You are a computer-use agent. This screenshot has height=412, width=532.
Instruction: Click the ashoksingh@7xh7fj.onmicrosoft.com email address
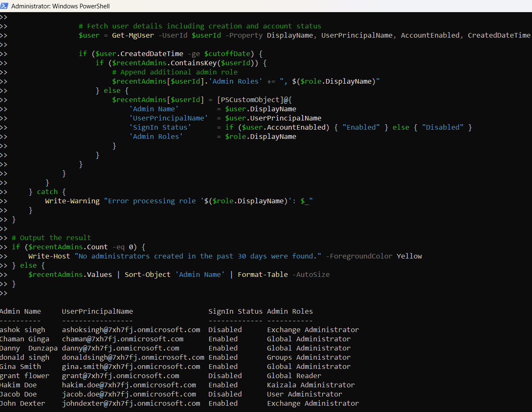(131, 330)
